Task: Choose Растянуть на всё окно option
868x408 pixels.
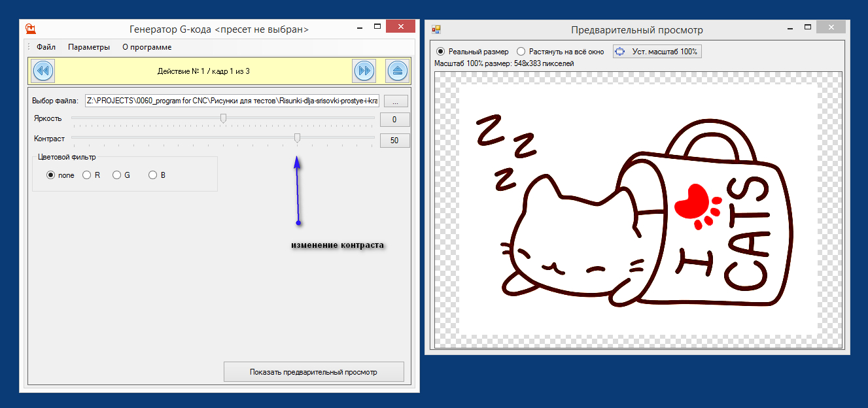Action: point(561,51)
